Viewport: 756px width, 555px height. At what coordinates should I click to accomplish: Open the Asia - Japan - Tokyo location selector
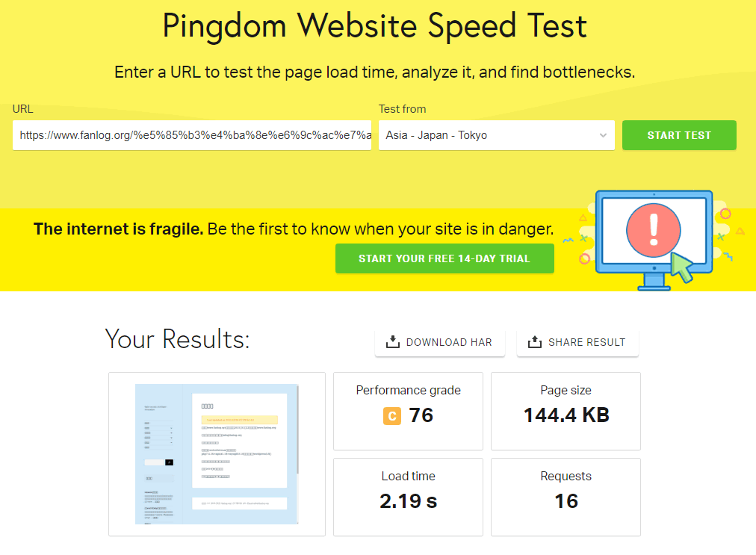tap(497, 135)
